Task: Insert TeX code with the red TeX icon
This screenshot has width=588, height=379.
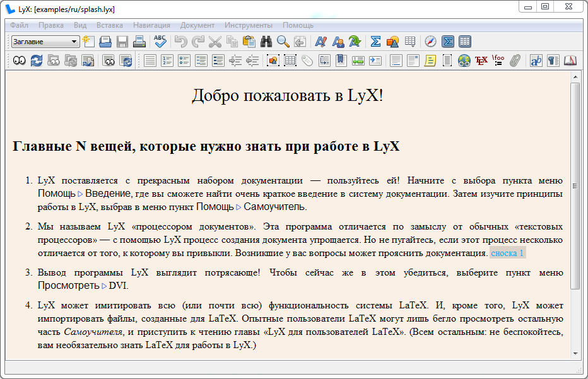Action: click(481, 61)
